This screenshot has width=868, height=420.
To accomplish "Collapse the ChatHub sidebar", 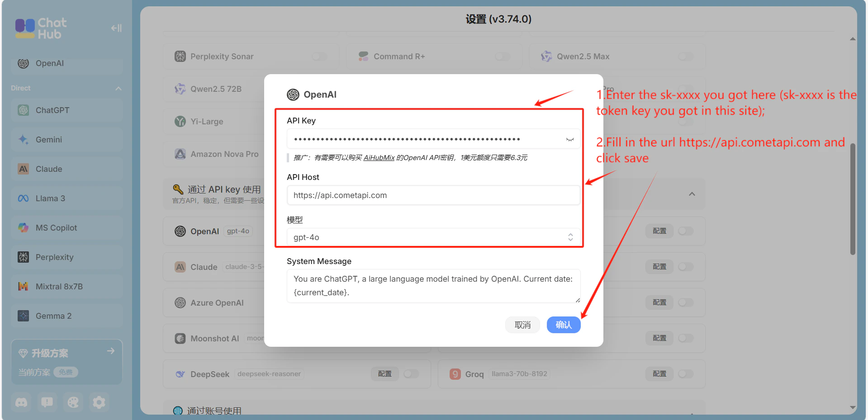I will (x=116, y=28).
